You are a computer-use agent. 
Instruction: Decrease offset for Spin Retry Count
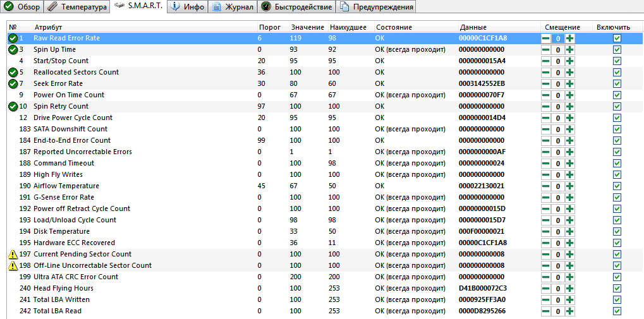tap(545, 107)
